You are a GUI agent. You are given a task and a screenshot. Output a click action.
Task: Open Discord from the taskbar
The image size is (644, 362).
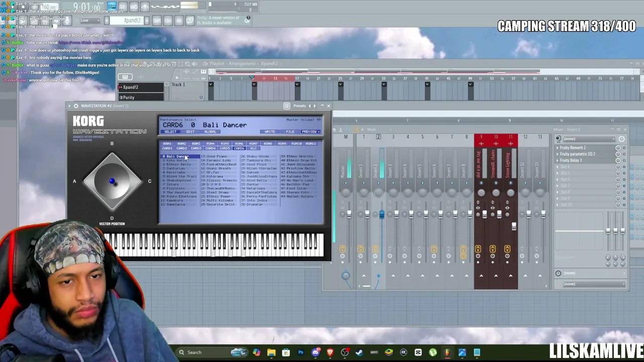315,352
